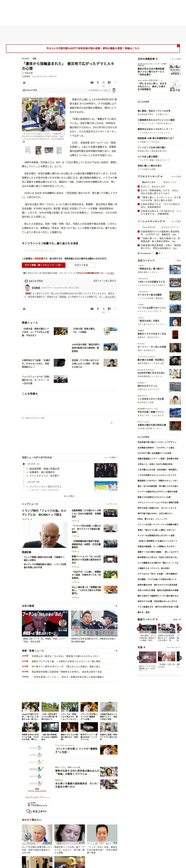The height and width of the screenshot is (868, 186).
Task: Go to previous photo in 写真 carousel
Action: tap(139, 658)
